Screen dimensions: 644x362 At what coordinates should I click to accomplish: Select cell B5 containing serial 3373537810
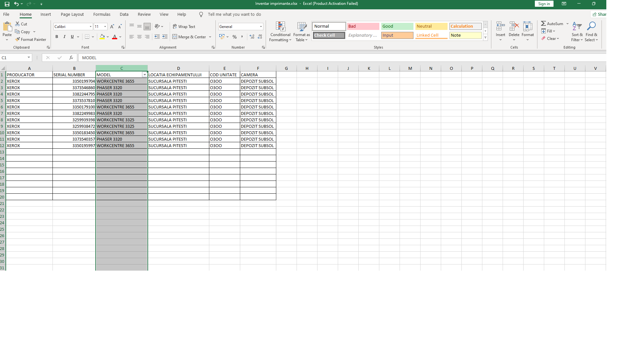(x=74, y=100)
